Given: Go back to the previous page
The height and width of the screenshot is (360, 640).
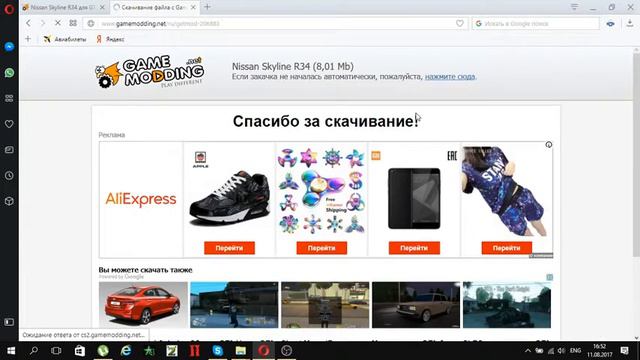Looking at the screenshot, I should 28,23.
